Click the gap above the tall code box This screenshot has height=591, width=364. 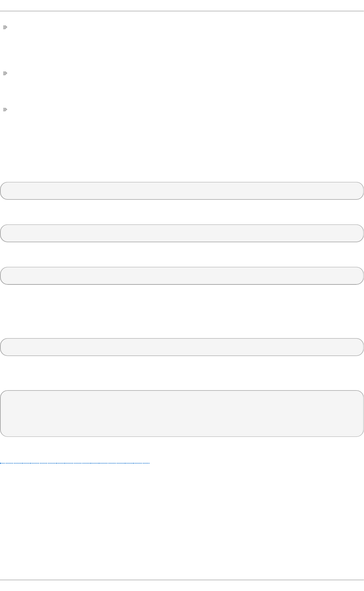click(x=182, y=373)
